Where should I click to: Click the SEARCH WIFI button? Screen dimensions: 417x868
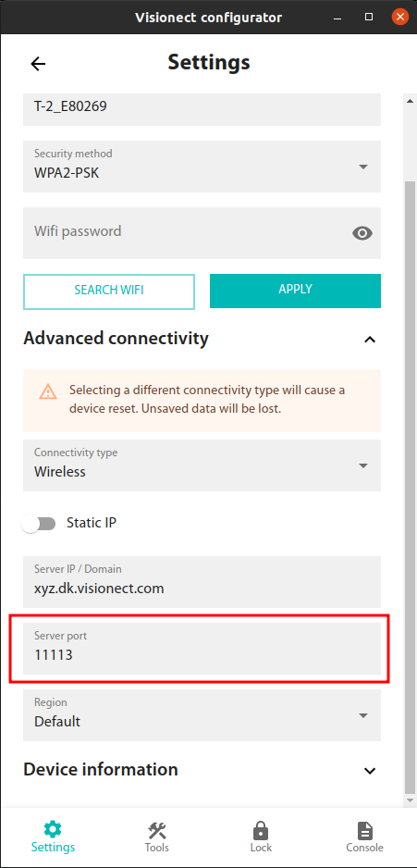(x=109, y=291)
